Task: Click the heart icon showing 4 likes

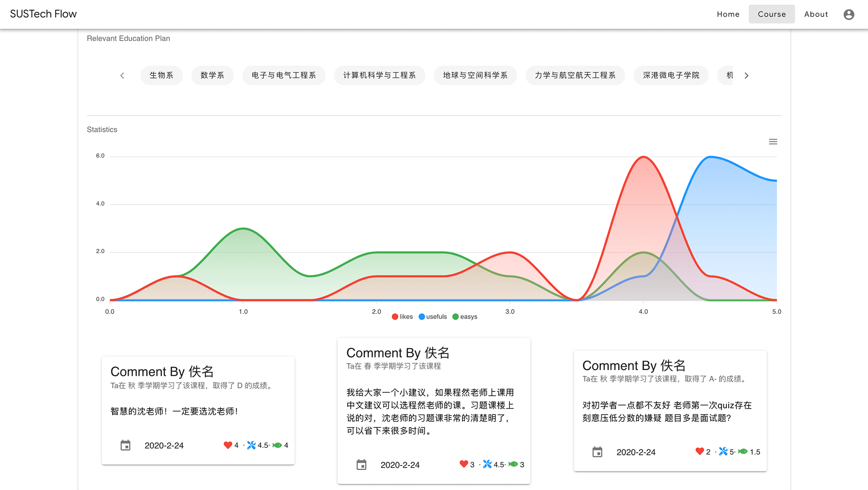Action: [227, 445]
